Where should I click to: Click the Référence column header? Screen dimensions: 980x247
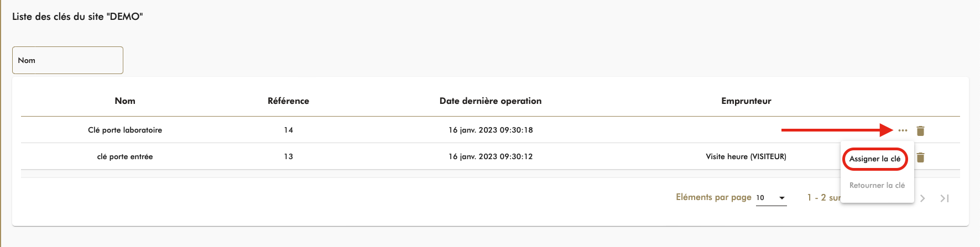point(288,101)
